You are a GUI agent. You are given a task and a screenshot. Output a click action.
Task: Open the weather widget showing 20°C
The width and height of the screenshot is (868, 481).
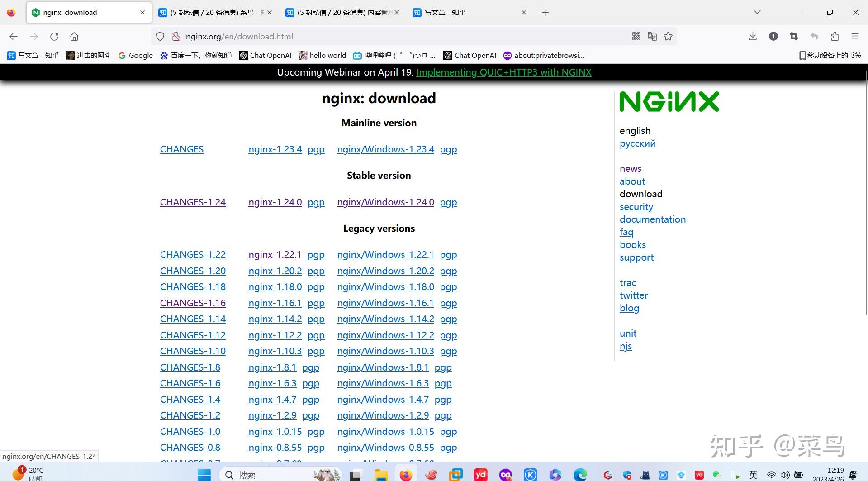click(x=28, y=473)
